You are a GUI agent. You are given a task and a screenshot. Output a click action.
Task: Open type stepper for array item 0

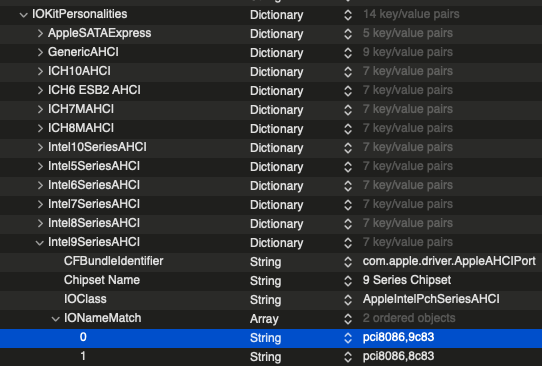pos(348,338)
